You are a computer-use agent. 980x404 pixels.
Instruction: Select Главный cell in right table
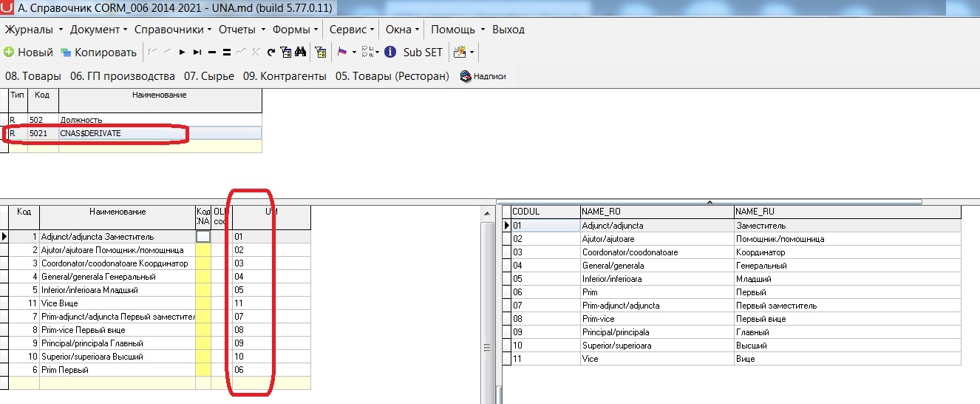(848, 331)
